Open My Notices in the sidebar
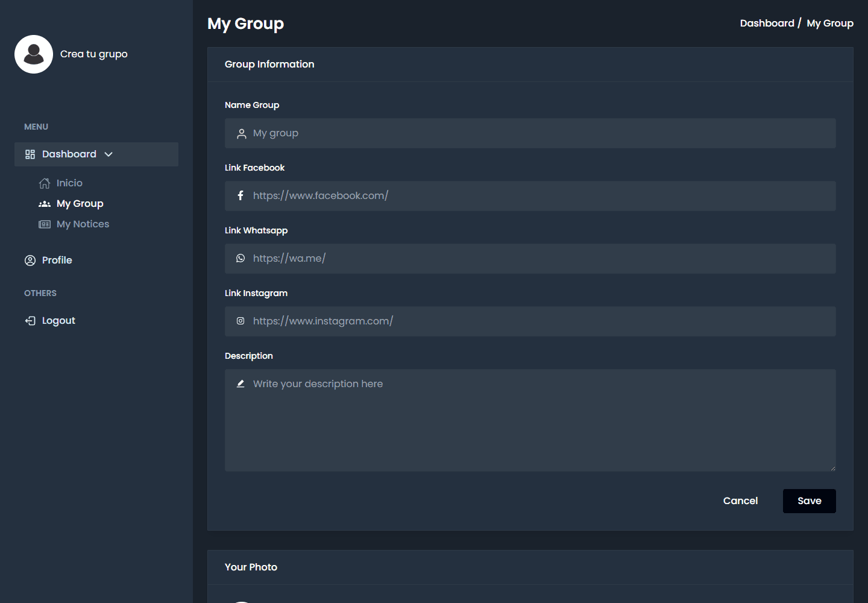This screenshot has width=868, height=603. point(83,224)
